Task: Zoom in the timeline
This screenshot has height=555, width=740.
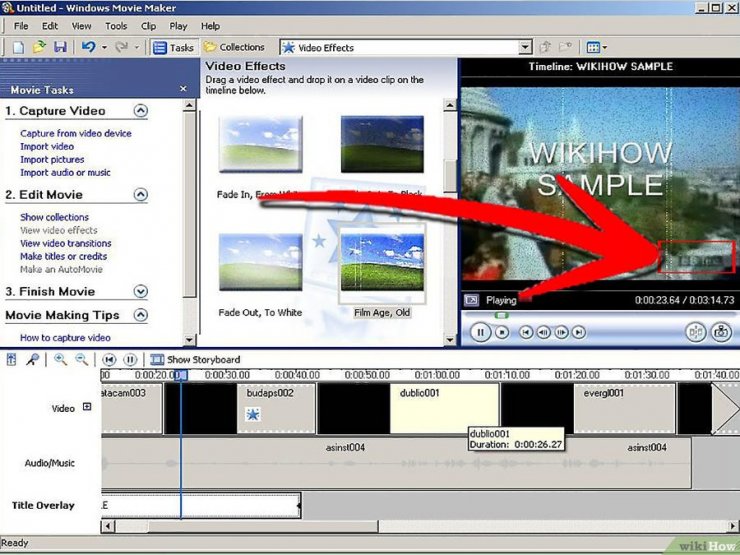Action: (60, 360)
